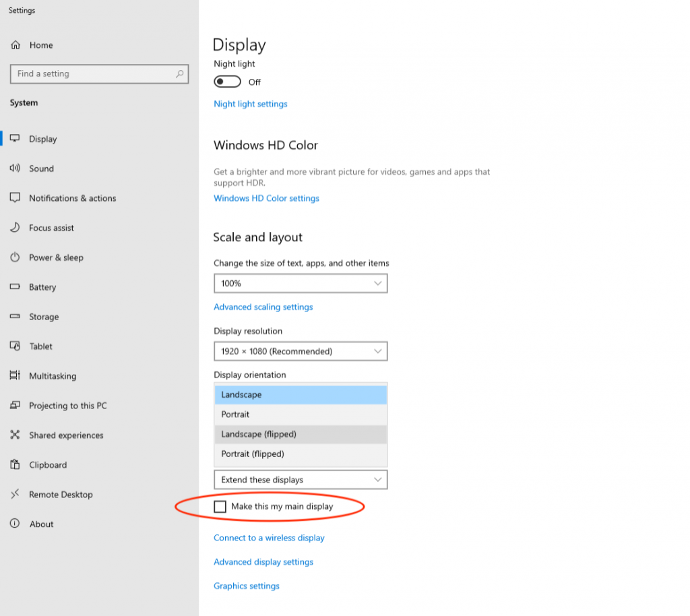Click Home at the top of sidebar
Image resolution: width=690 pixels, height=616 pixels.
[x=40, y=45]
